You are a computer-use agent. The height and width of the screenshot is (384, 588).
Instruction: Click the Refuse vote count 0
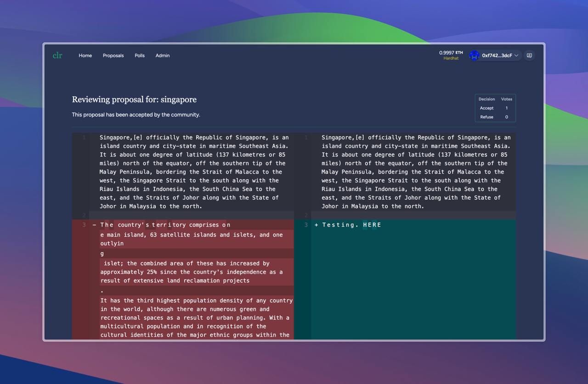click(507, 117)
